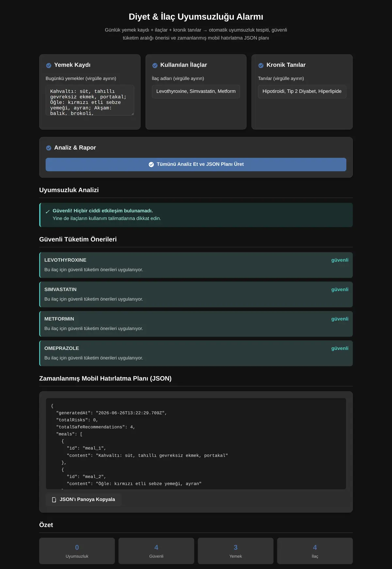Copy JSON with JSON'ı Panoya Kopyala
The image size is (392, 569).
point(84,499)
